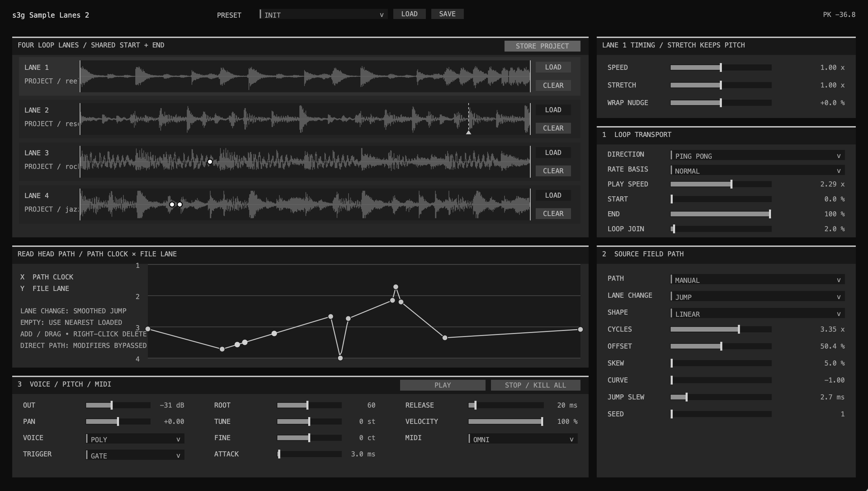The height and width of the screenshot is (491, 868).
Task: Click the PK -36.8 peak readout
Action: click(x=839, y=15)
